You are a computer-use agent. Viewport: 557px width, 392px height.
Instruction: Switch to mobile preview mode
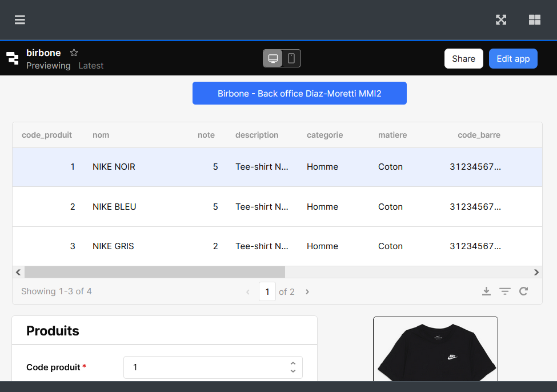pyautogui.click(x=291, y=58)
